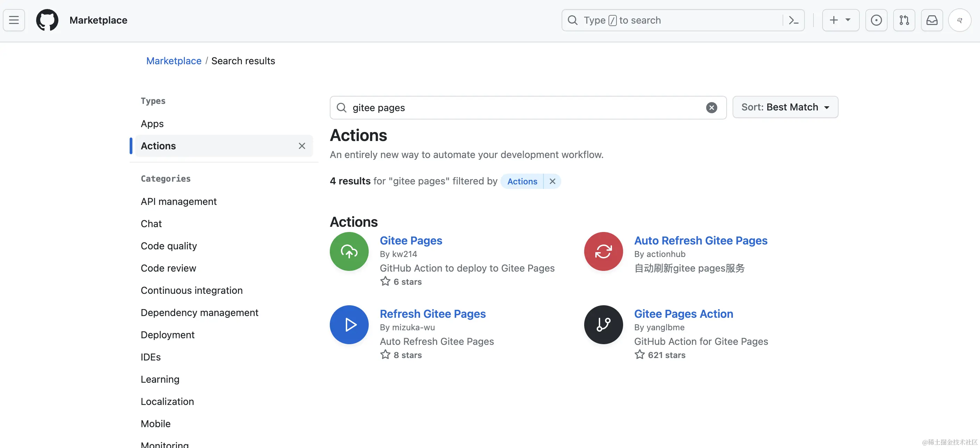Clear the gitee pages search query

711,108
